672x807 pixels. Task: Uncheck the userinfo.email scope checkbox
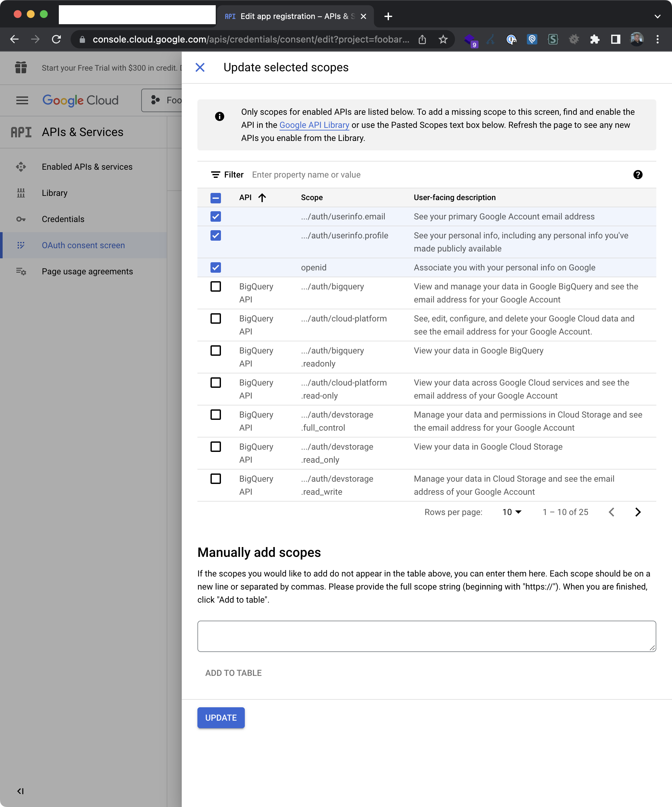click(x=215, y=217)
